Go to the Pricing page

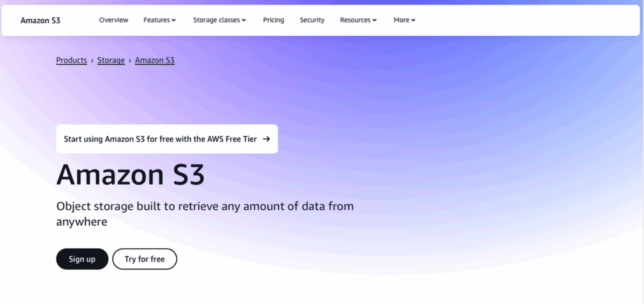tap(274, 19)
